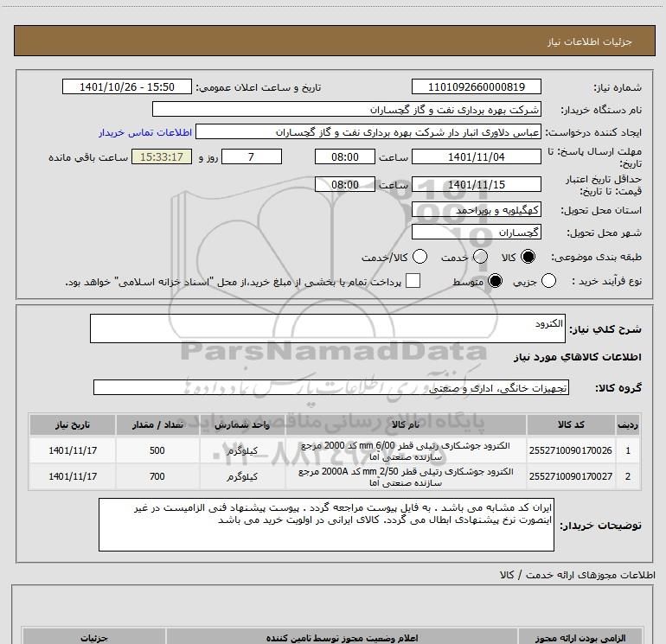Image resolution: width=666 pixels, height=644 pixels.
Task: Click the 'تاریخ نیاز' column header
Action: point(73,424)
